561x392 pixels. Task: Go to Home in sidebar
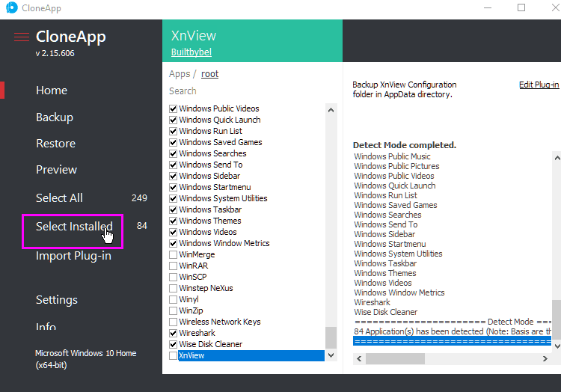click(x=52, y=90)
